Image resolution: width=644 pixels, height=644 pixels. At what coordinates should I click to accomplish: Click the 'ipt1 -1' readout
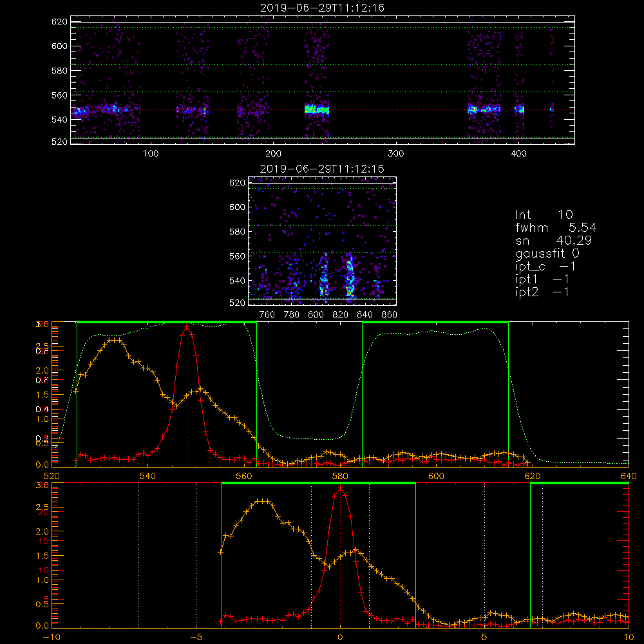coord(542,279)
